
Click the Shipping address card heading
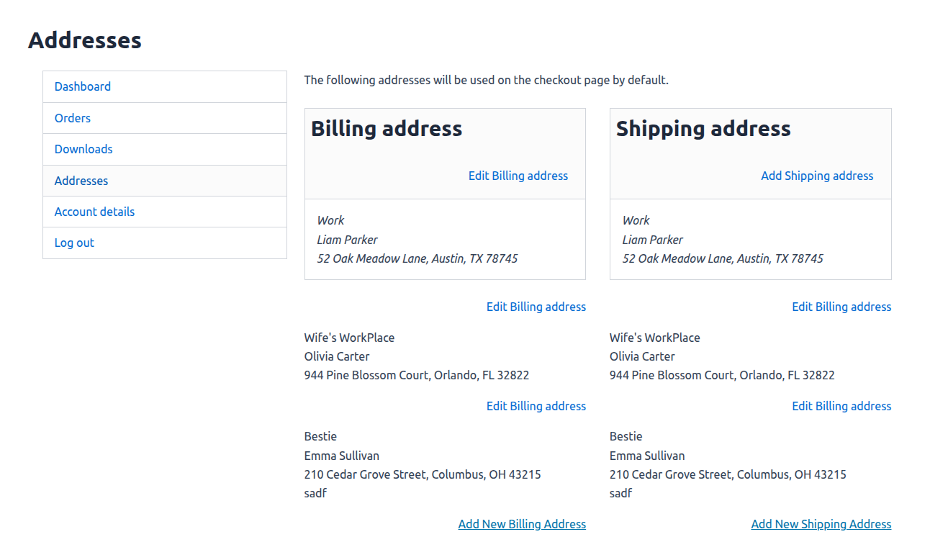click(x=704, y=128)
